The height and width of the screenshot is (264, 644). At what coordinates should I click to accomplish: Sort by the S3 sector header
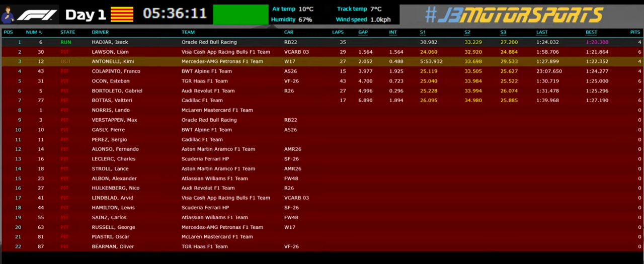[x=503, y=32]
